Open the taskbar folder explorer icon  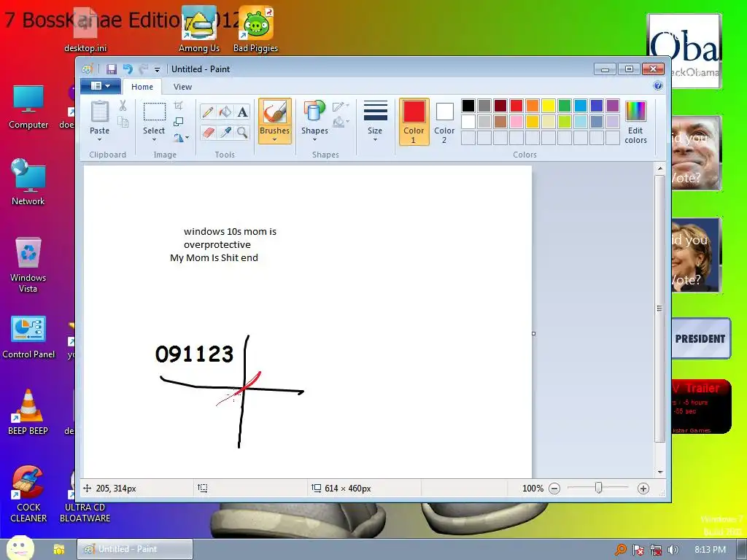pos(58,550)
